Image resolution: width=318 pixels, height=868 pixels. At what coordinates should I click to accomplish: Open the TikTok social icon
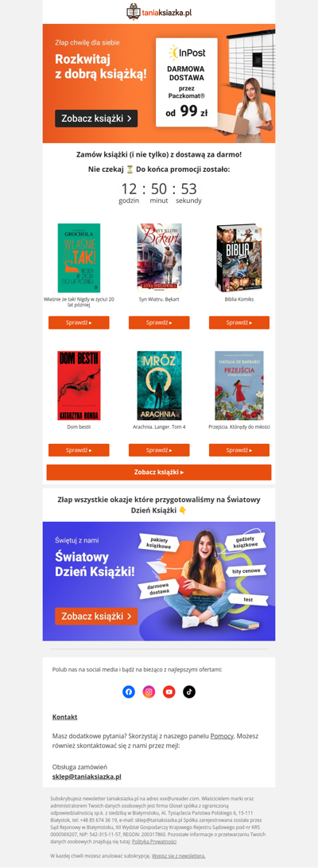click(x=189, y=691)
